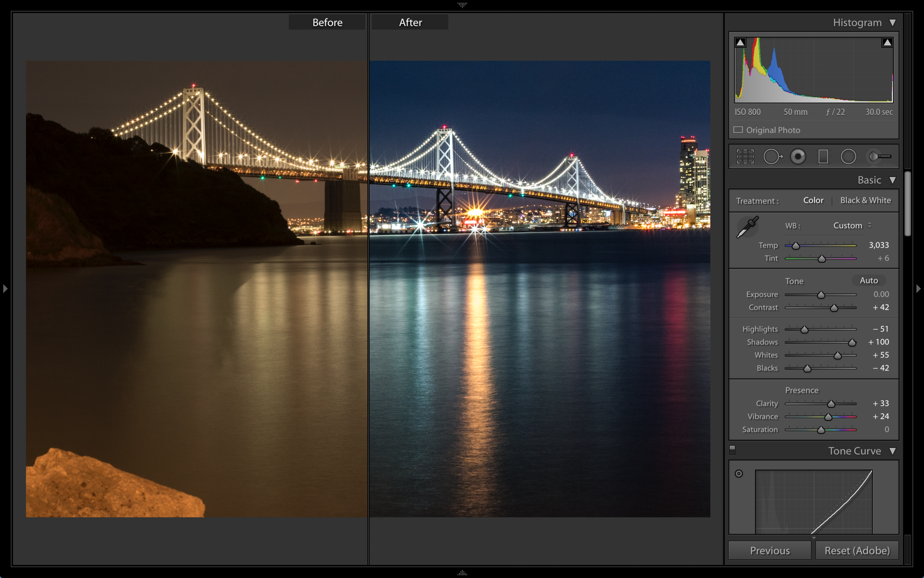924x578 pixels.
Task: Apply Auto tone adjustment
Action: (x=869, y=281)
